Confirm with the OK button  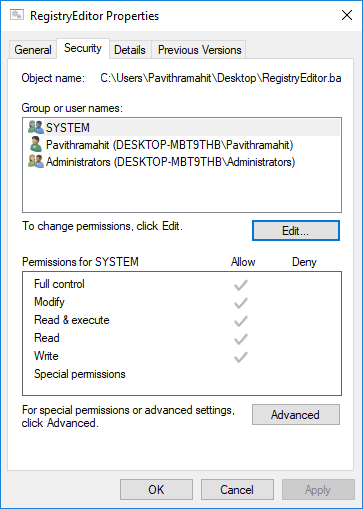pyautogui.click(x=156, y=490)
